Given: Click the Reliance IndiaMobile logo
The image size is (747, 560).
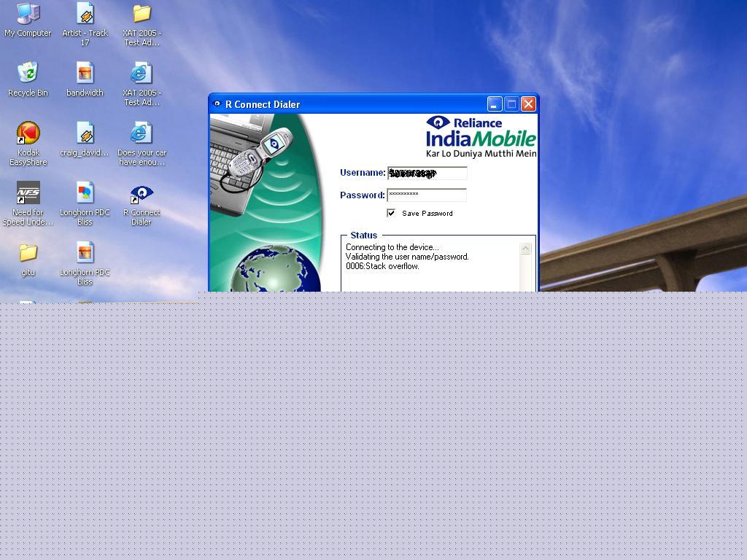Looking at the screenshot, I should click(481, 136).
